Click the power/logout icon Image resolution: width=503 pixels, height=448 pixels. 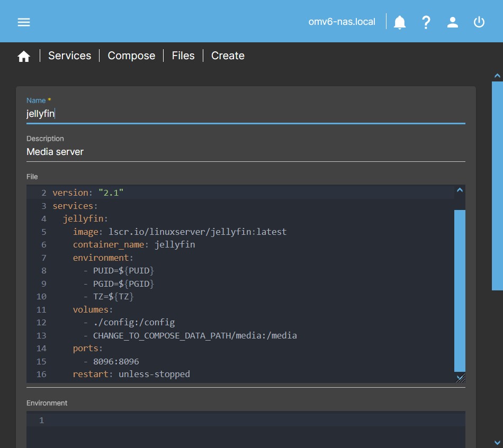click(479, 22)
